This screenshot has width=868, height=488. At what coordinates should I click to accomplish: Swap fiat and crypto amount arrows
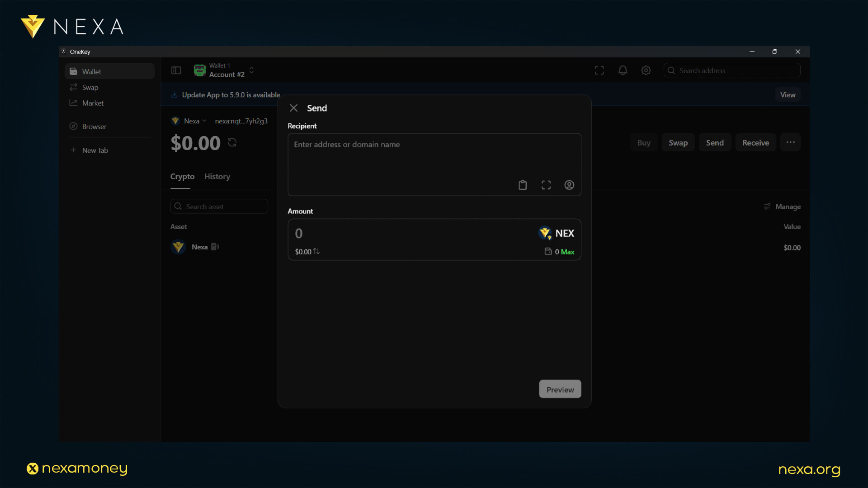pyautogui.click(x=316, y=251)
